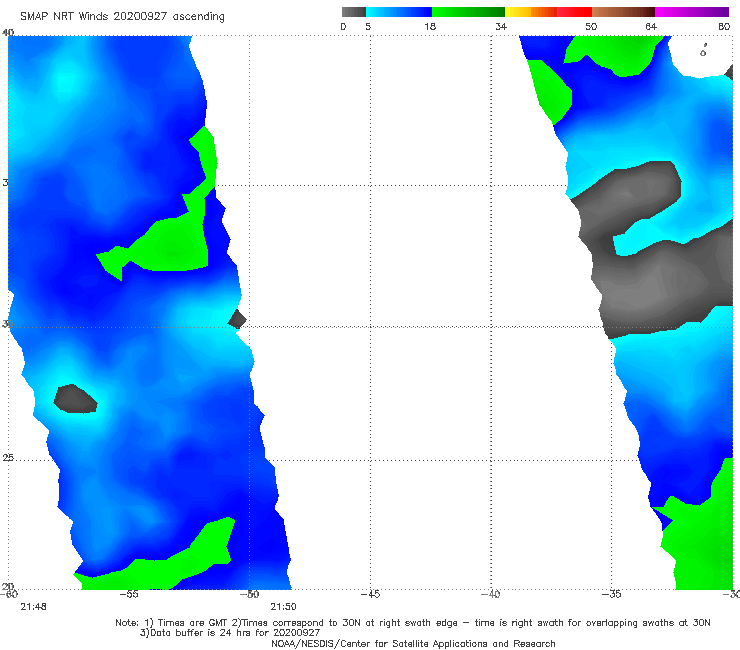Click the green 18–34 segment of the color bar
The image size is (740, 650).
(468, 12)
